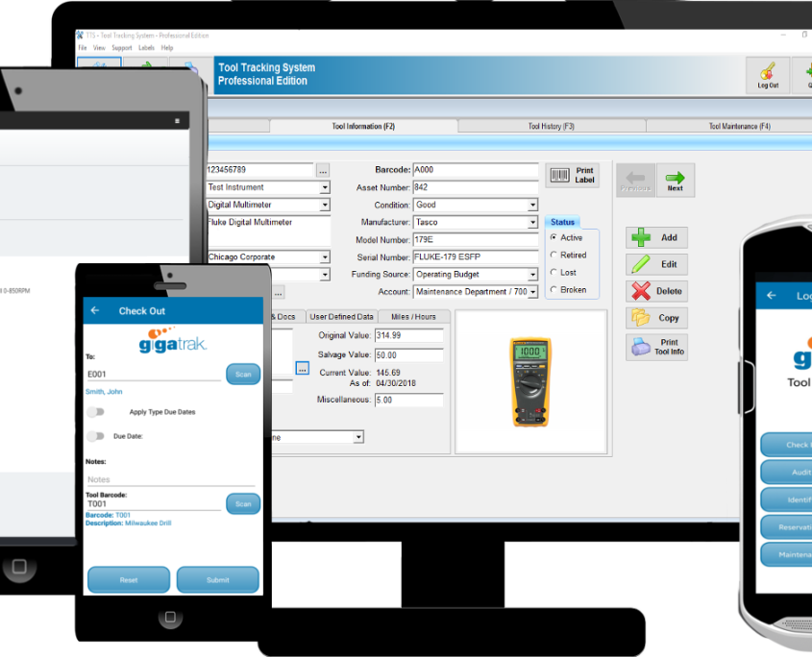Select the Retired status radio button
Viewport: 812px width, 657px height.
pos(554,255)
